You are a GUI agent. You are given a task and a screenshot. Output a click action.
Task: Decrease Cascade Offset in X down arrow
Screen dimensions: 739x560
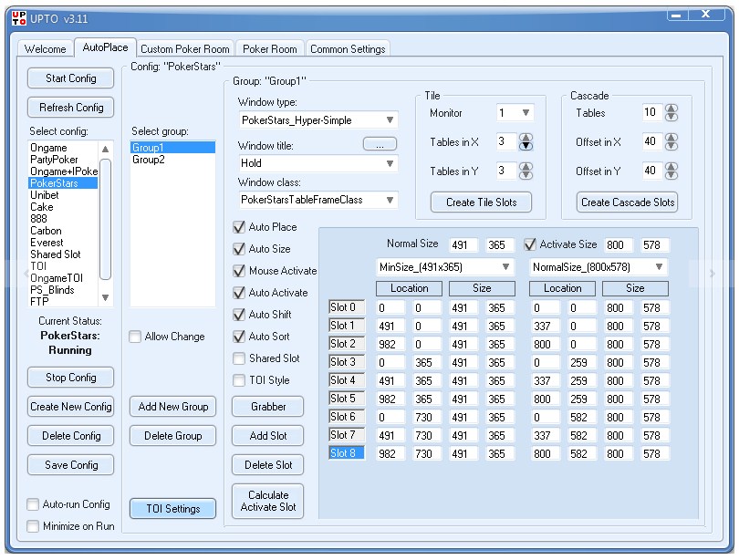pyautogui.click(x=672, y=146)
